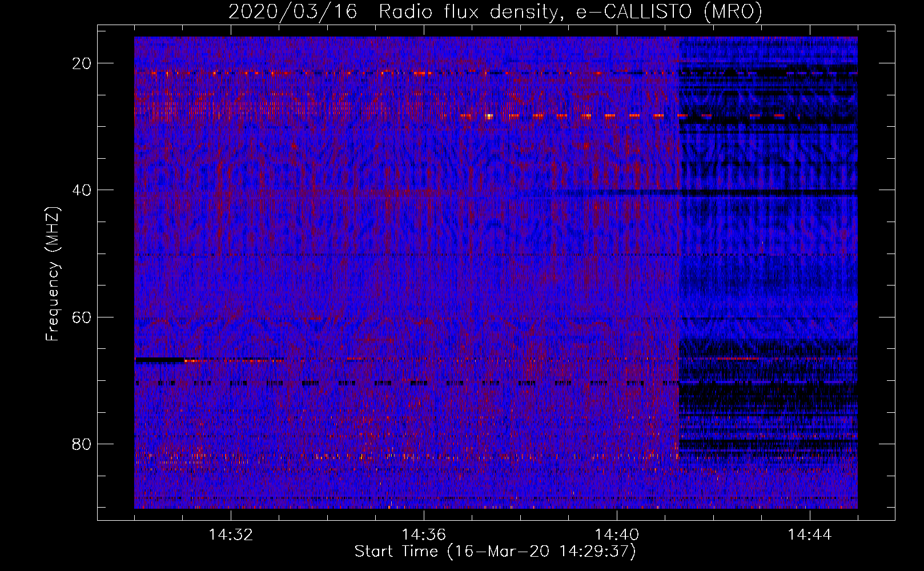Click the dark horizontal line at 40 MHz

click(706, 193)
